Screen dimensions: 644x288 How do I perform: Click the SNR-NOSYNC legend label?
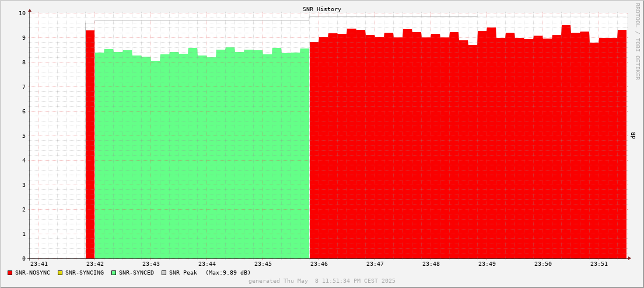pyautogui.click(x=33, y=273)
